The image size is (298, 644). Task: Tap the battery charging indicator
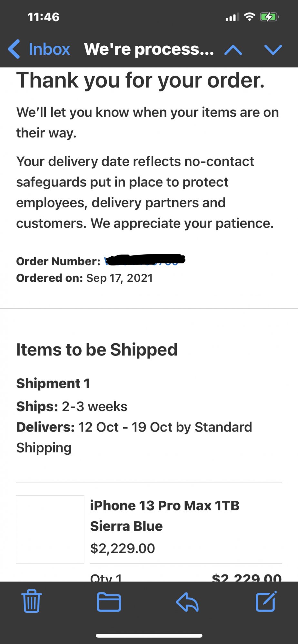click(x=269, y=17)
